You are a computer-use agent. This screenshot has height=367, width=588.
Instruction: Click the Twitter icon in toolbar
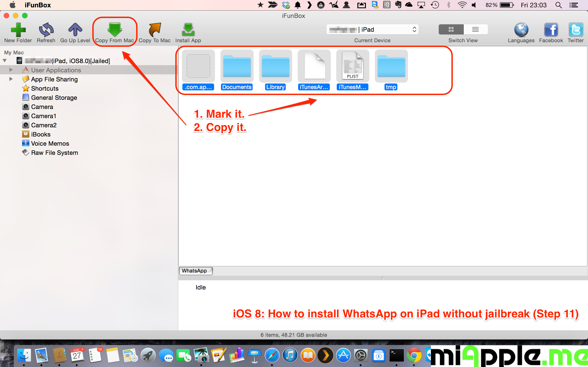coord(575,30)
